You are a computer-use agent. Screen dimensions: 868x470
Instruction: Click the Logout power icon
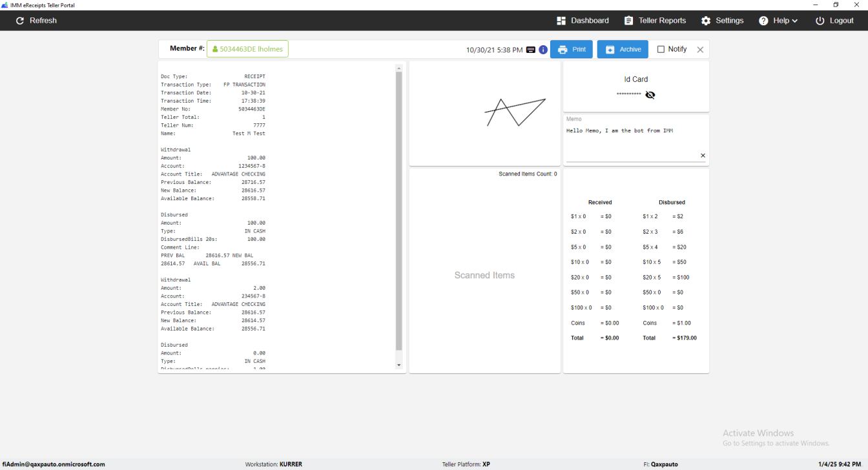[x=820, y=21]
